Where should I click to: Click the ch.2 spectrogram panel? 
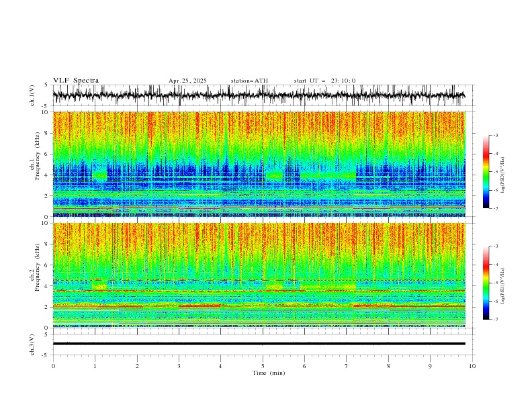[259, 275]
